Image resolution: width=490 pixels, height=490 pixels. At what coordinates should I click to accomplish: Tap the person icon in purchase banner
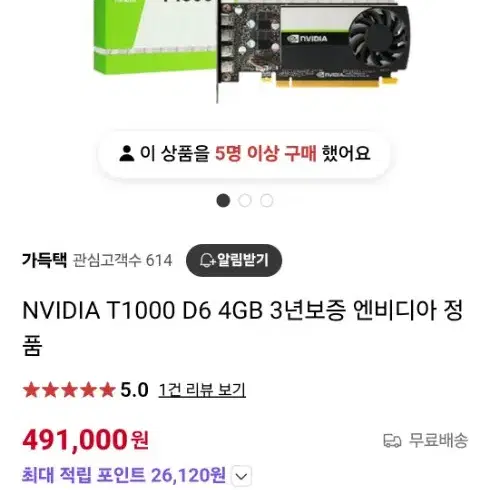click(x=126, y=154)
